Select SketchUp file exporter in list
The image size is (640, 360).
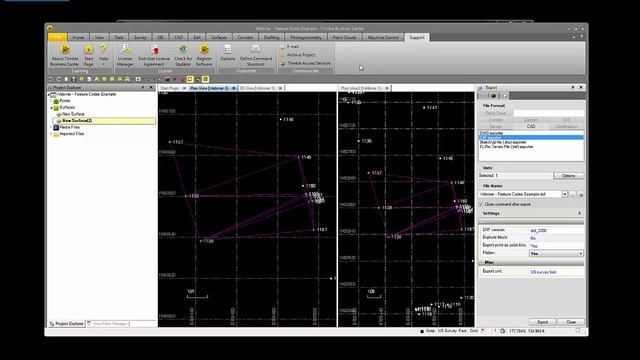(503, 142)
